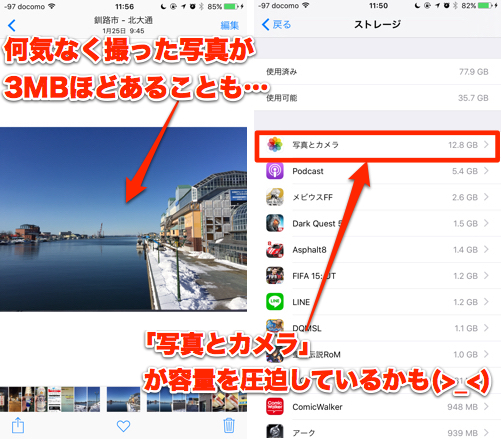Image resolution: width=501 pixels, height=439 pixels.
Task: Tap the Dark Quest app icon
Action: (275, 223)
